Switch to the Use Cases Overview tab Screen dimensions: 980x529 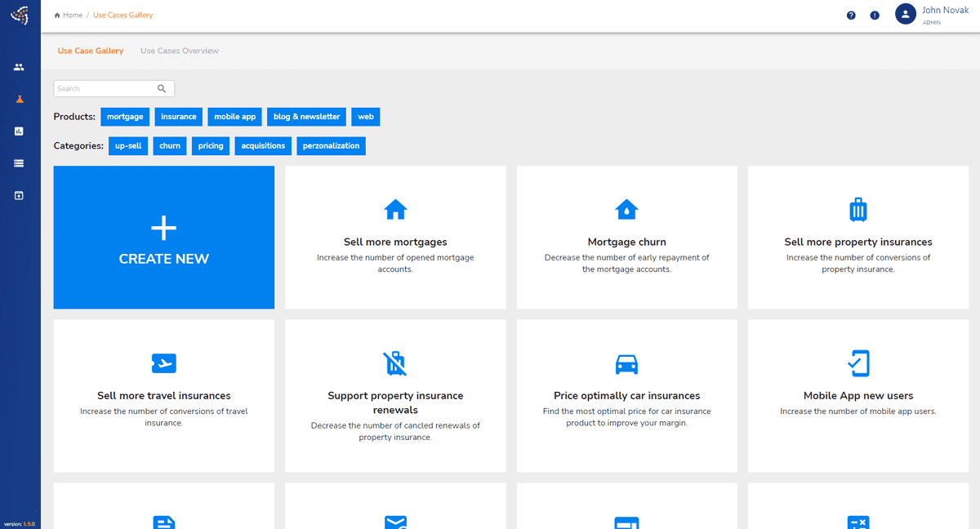[x=180, y=51]
